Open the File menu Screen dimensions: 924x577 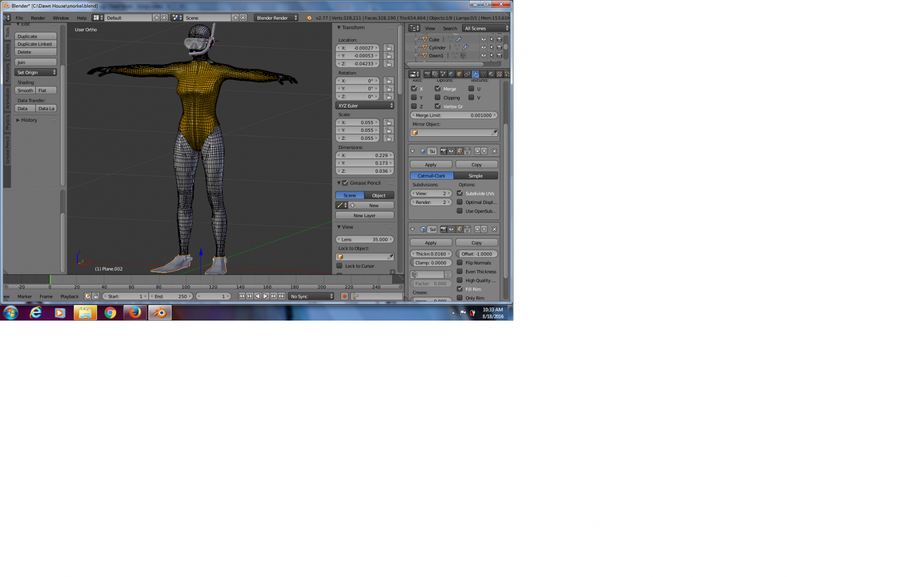click(x=20, y=18)
